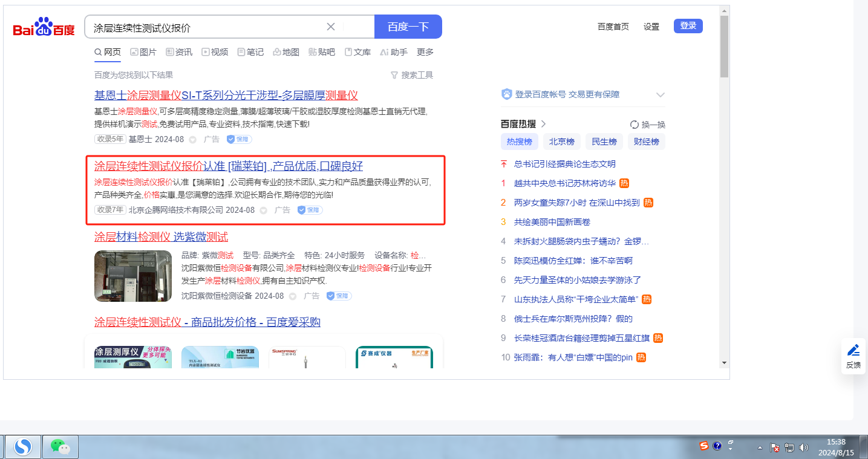Open the 基恩士涂层测量仪 result title
This screenshot has height=459, width=868.
click(x=226, y=96)
